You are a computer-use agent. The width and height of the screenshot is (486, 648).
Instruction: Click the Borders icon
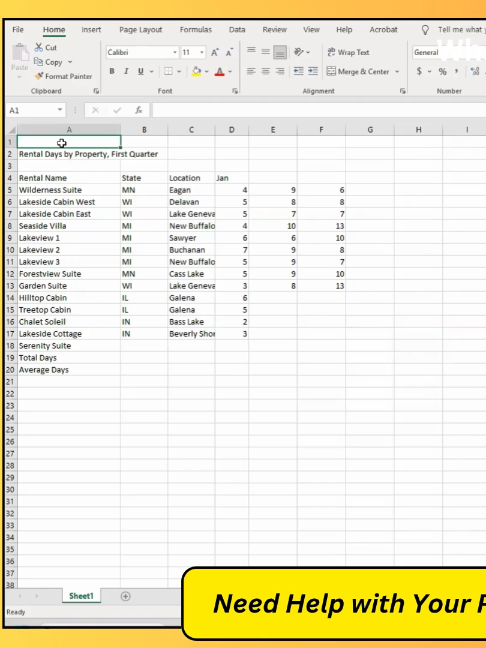click(168, 71)
